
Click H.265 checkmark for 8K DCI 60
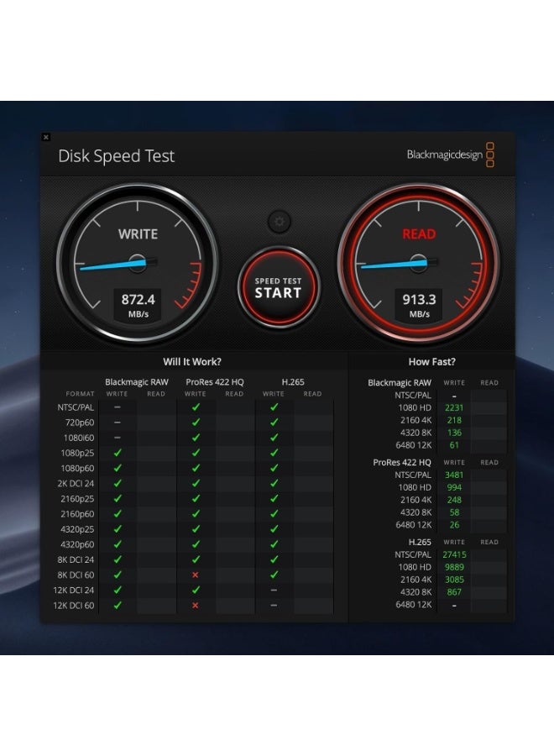click(x=274, y=575)
